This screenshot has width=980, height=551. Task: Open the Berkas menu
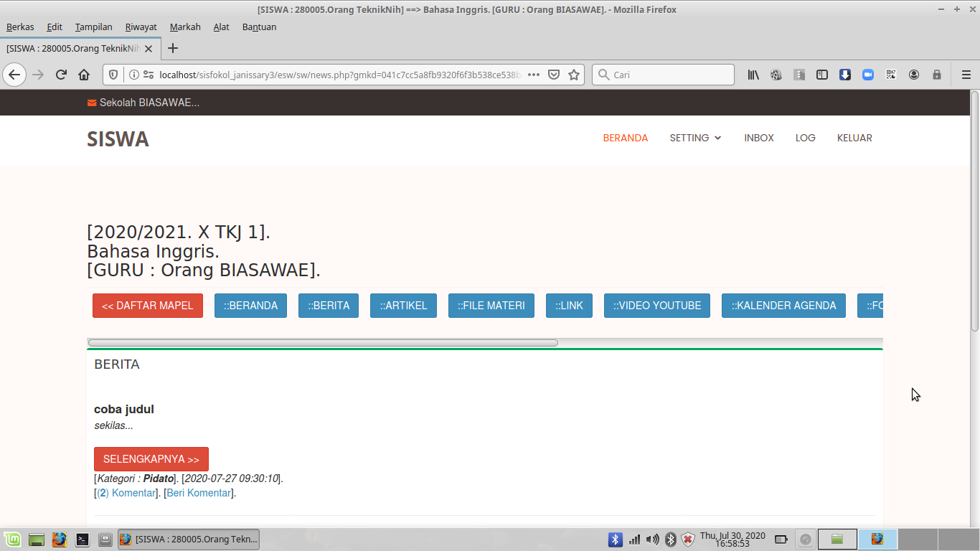click(20, 27)
